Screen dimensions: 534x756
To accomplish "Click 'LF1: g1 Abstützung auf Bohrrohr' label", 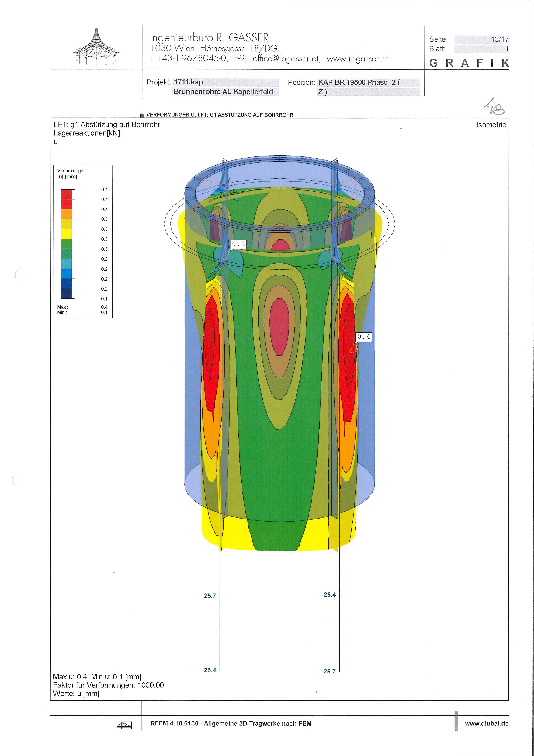I will (x=107, y=125).
